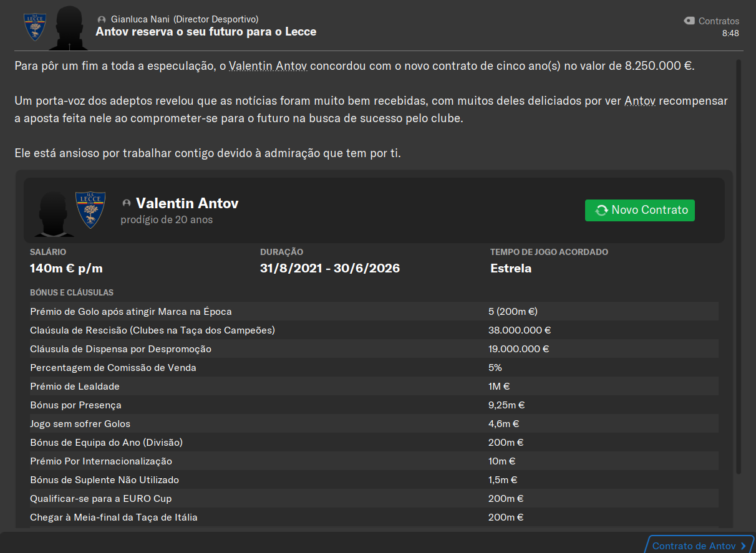Click the 38.000.000 € release clause value
This screenshot has width=756, height=553.
point(520,330)
